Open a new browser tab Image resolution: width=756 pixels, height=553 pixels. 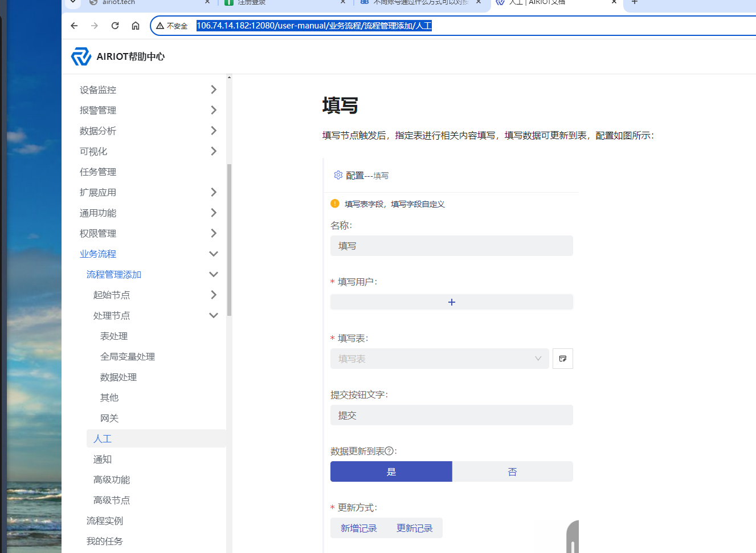635,2
